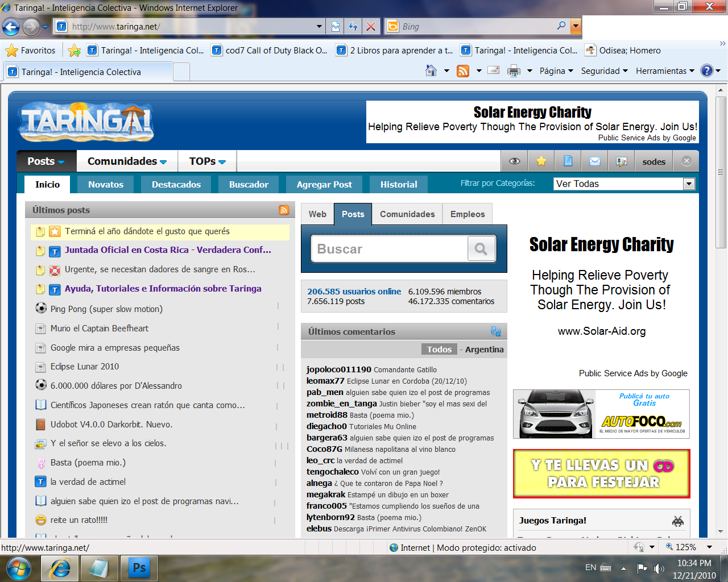
Task: Open the Comunidades main menu dropdown
Action: pyautogui.click(x=127, y=161)
